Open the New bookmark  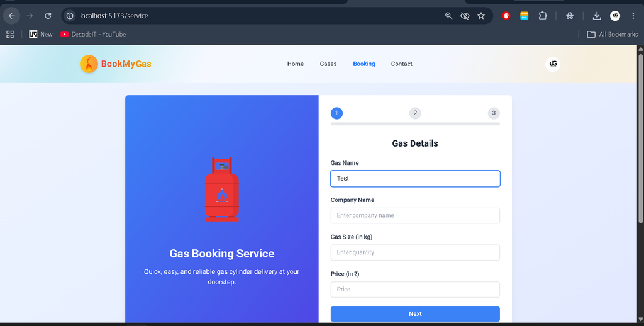tap(41, 35)
